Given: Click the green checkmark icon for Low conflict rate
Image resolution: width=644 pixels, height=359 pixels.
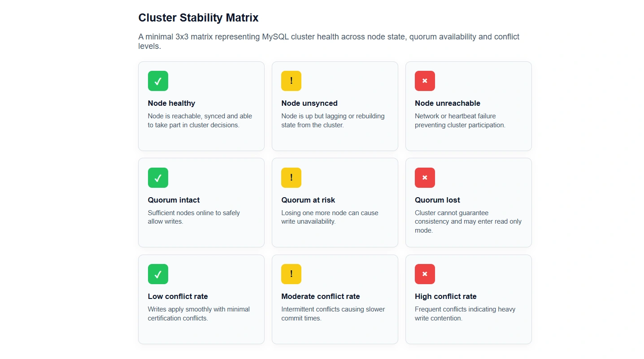Looking at the screenshot, I should tap(158, 274).
